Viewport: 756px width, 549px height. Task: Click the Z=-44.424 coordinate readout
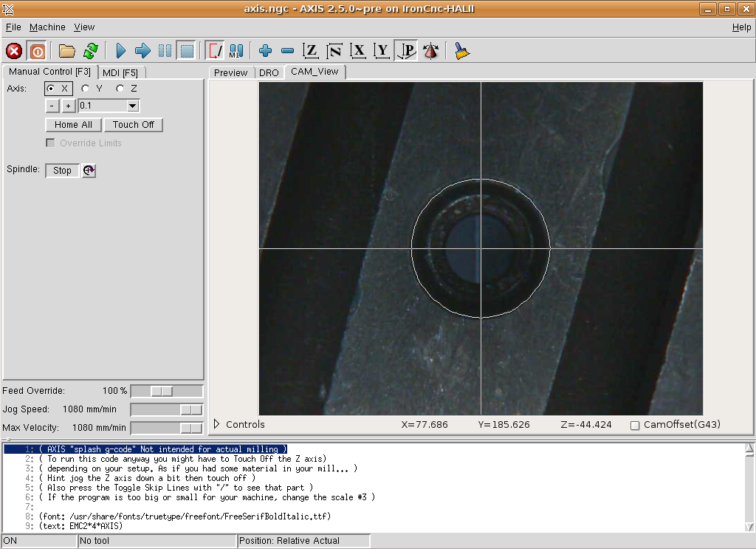click(585, 425)
